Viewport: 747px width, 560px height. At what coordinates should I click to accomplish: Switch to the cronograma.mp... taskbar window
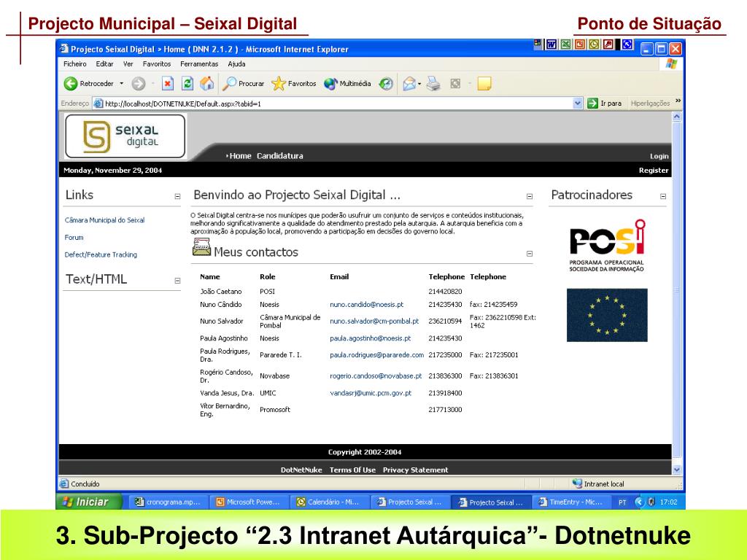(x=169, y=502)
